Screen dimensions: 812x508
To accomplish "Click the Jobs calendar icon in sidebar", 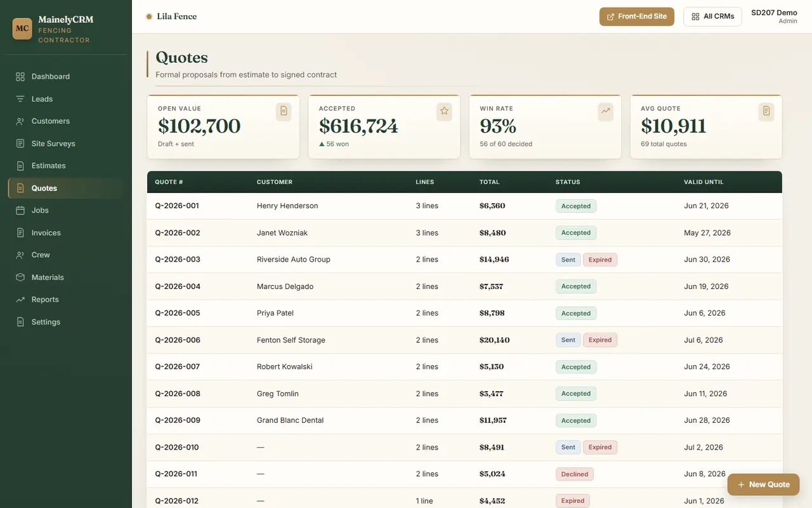I will (x=20, y=210).
